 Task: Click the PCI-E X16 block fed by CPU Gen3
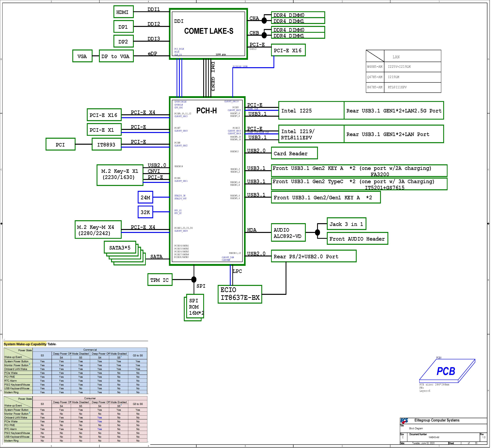click(288, 50)
